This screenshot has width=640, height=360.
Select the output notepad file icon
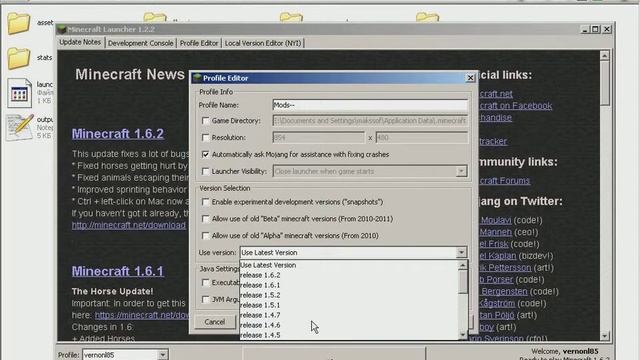[19, 127]
